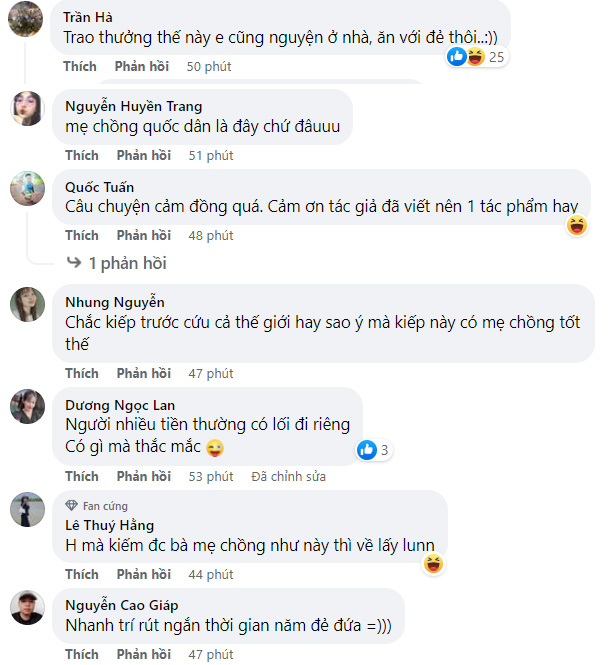The width and height of the screenshot is (610, 665).
Task: Click haha reaction on Lê Thuý Hằng's comment
Action: [433, 565]
